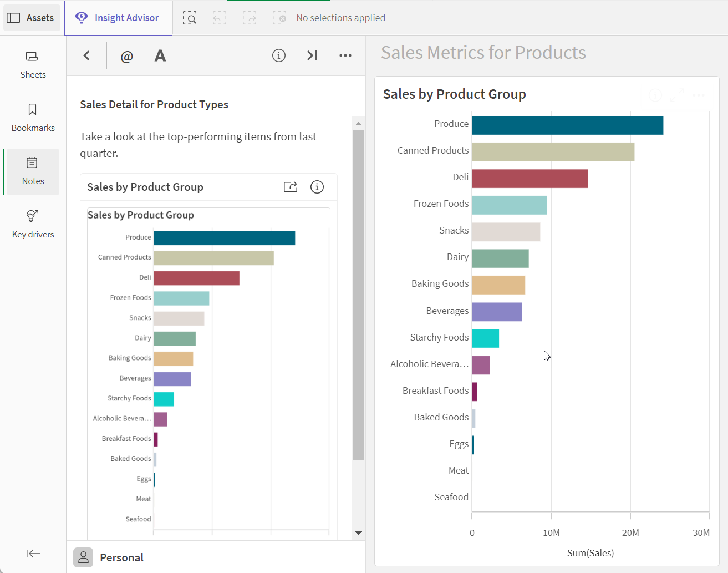Click Meat label in main chart
This screenshot has height=573, width=728.
[459, 470]
